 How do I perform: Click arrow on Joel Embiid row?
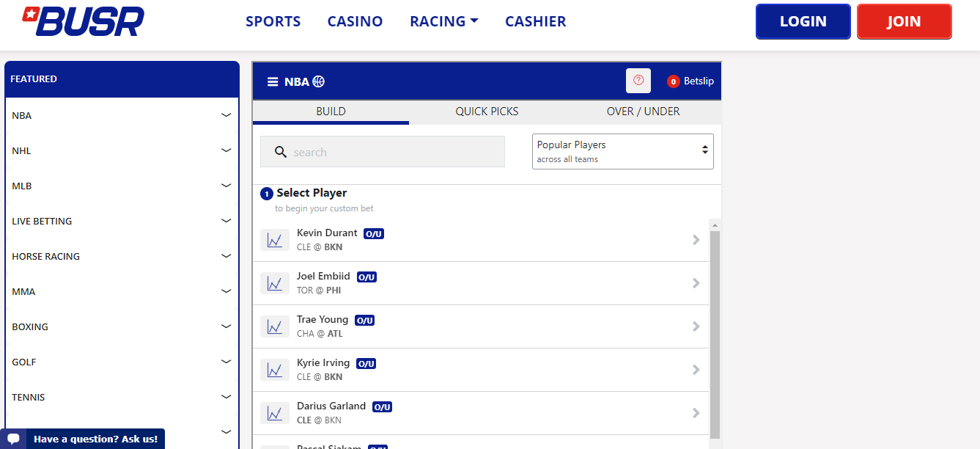(696, 283)
